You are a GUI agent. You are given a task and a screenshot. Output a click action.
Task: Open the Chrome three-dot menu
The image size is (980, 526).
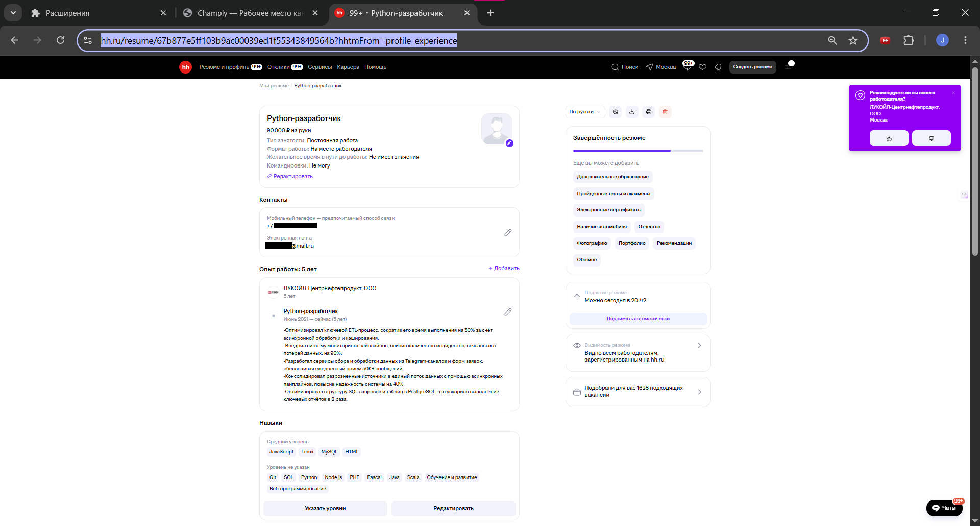pyautogui.click(x=965, y=40)
